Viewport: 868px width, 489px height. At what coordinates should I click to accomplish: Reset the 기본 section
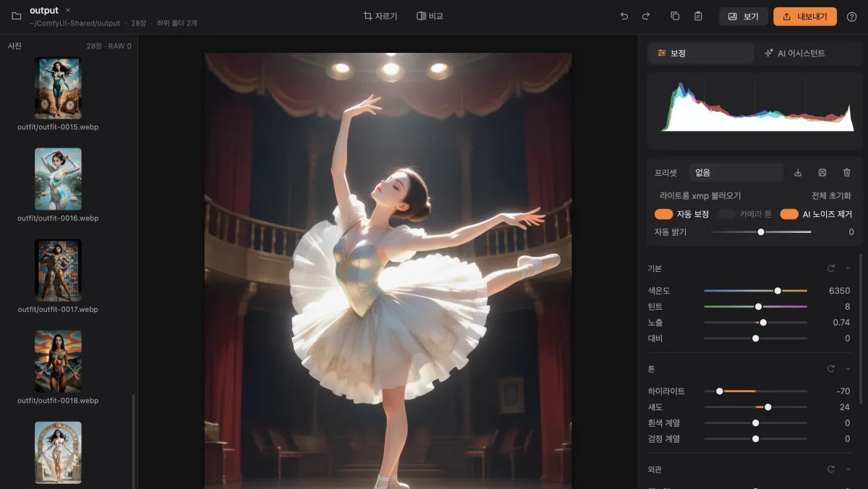(831, 268)
